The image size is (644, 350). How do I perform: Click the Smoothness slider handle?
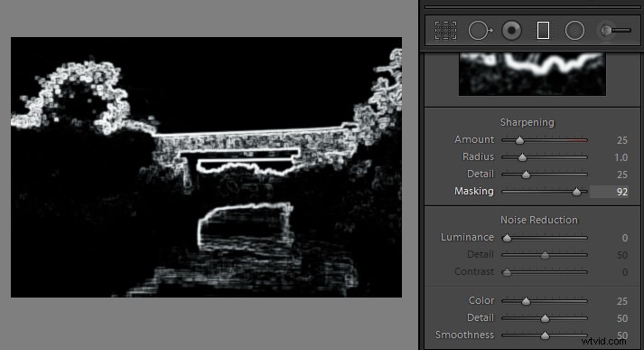pyautogui.click(x=545, y=336)
